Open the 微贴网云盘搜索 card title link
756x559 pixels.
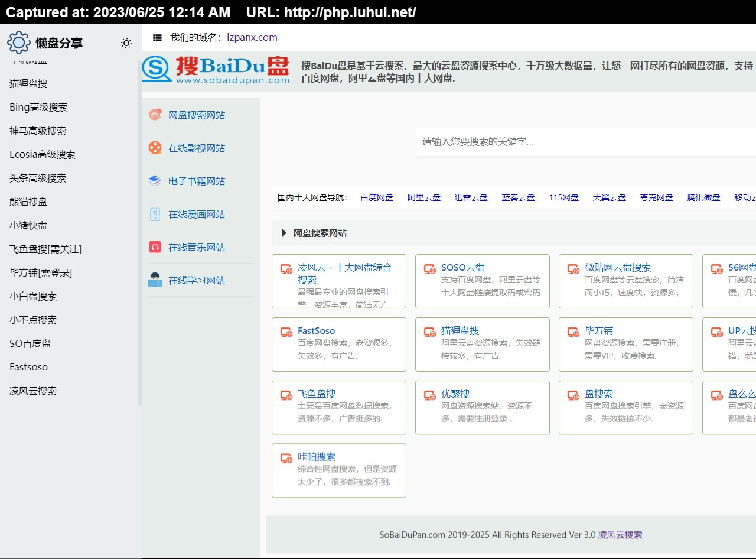pyautogui.click(x=618, y=268)
